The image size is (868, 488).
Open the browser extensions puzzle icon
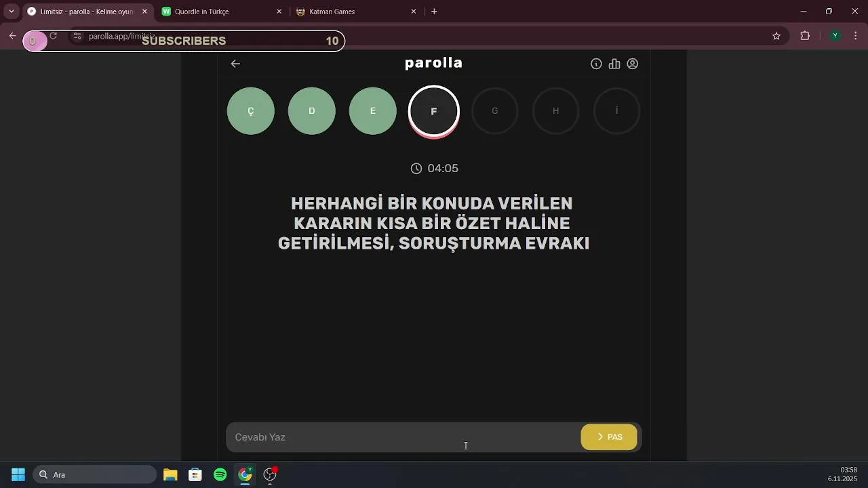point(805,36)
